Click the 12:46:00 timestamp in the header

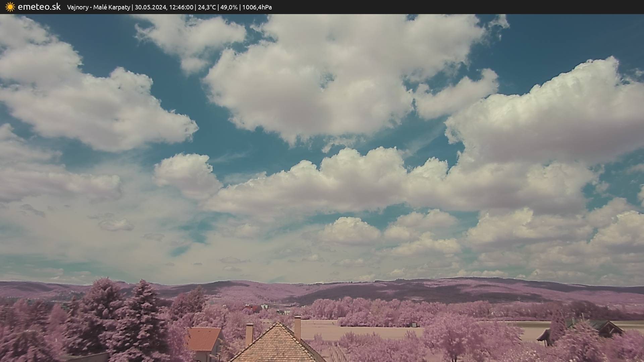click(x=181, y=7)
